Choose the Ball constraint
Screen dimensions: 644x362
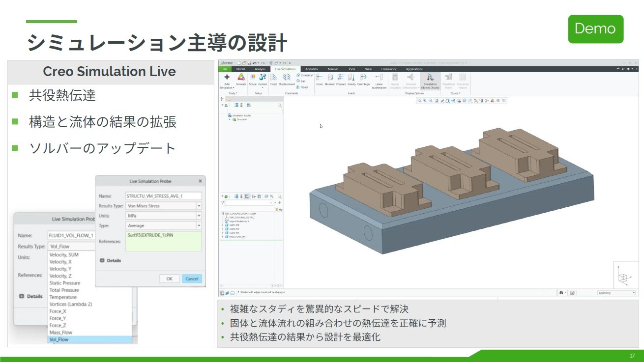click(302, 81)
